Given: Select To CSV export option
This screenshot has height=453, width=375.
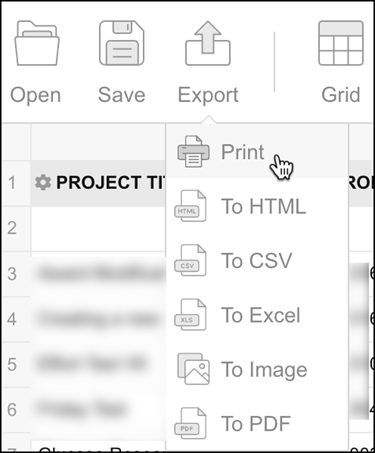Looking at the screenshot, I should (257, 260).
